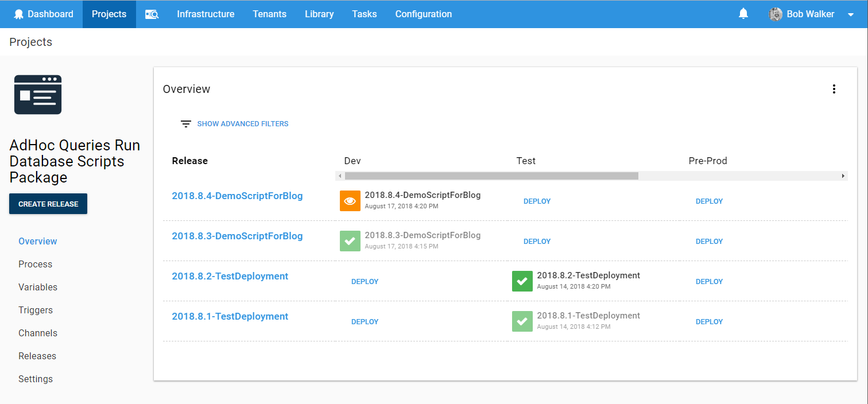Open release 2018.8.4-DemoScriptForBlog link
Image resolution: width=868 pixels, height=404 pixels.
point(237,196)
